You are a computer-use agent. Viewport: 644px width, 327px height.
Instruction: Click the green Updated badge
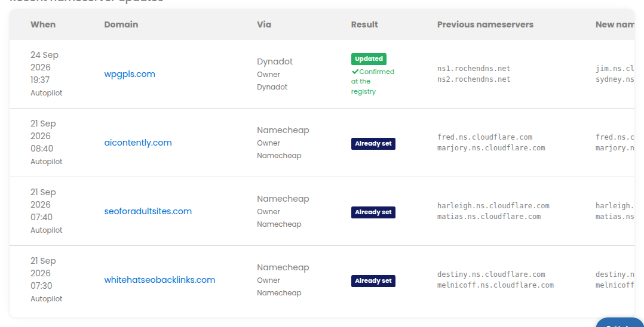(369, 58)
